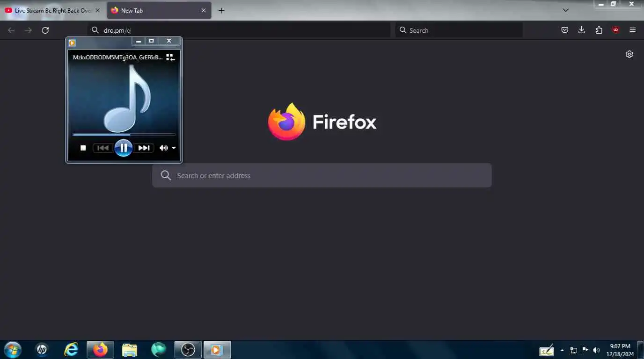Launch the HP app from the taskbar

(42, 350)
